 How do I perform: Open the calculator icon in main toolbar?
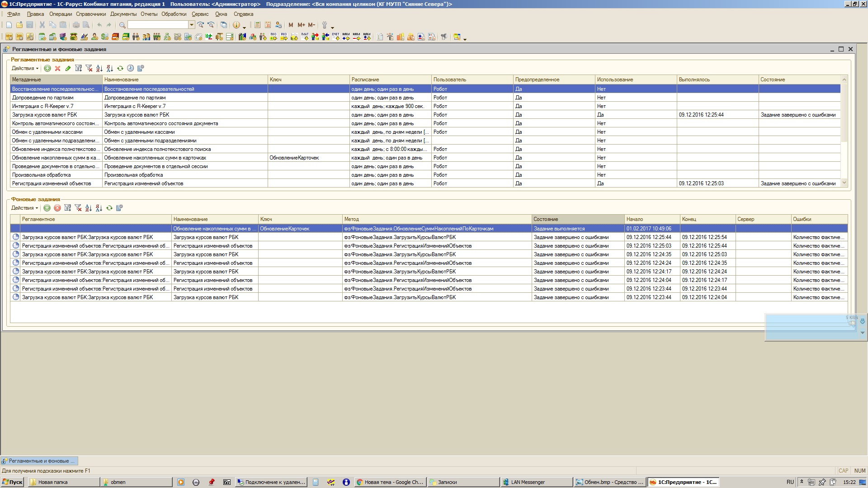point(257,25)
